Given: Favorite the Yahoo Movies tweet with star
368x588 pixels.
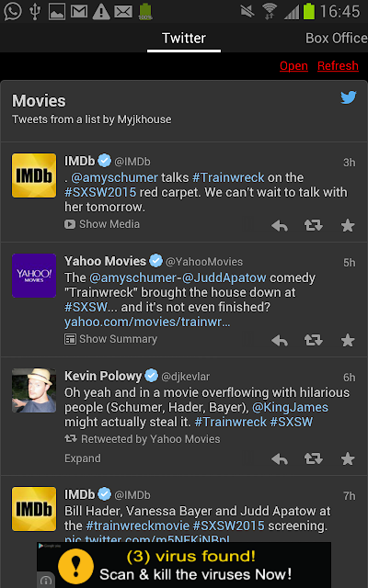Looking at the screenshot, I should coord(348,340).
